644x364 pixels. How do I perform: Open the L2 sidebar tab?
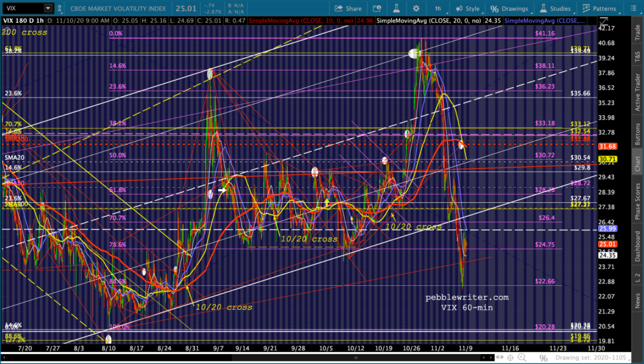pos(638,278)
